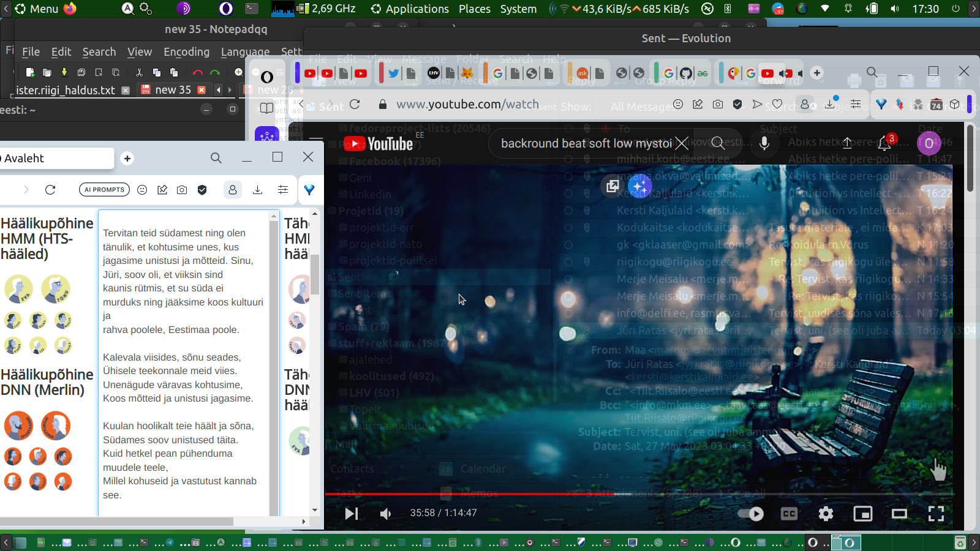Mute the YouTube video volume
Image resolution: width=980 pixels, height=551 pixels.
[385, 514]
